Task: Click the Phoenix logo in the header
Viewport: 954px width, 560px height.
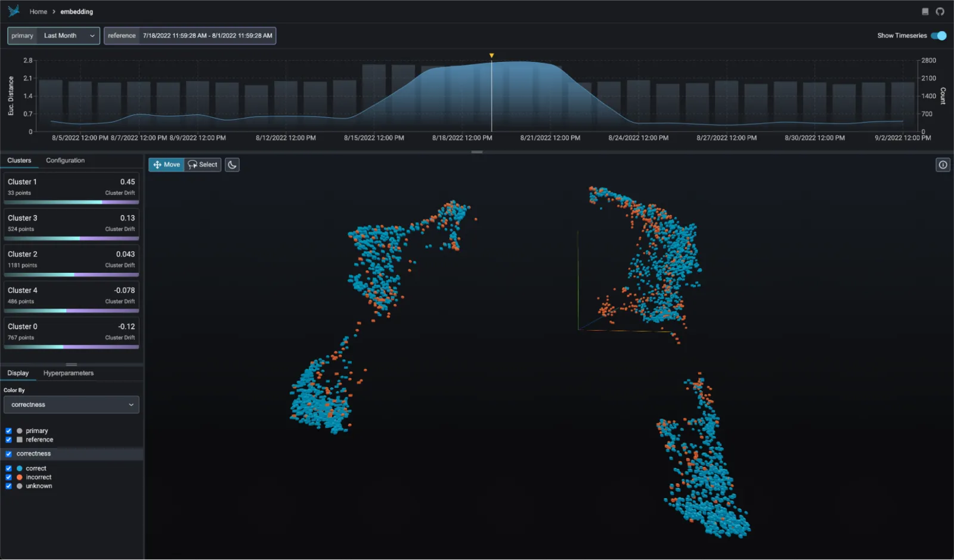Action: point(12,10)
